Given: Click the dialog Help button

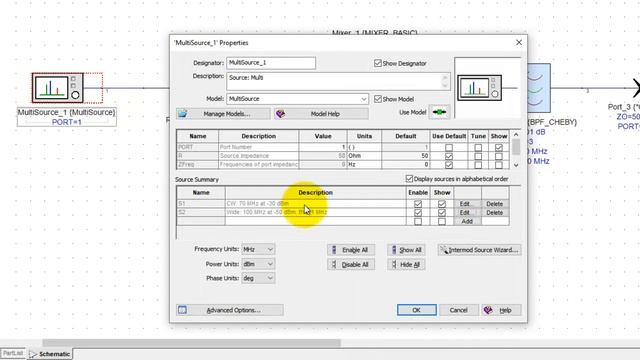Looking at the screenshot, I should pos(501,310).
